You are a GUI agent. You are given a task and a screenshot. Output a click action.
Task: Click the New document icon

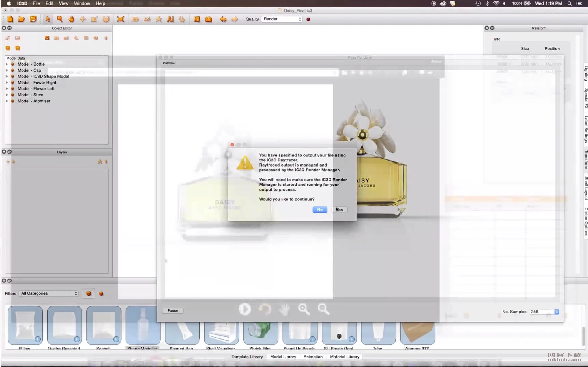(10, 19)
